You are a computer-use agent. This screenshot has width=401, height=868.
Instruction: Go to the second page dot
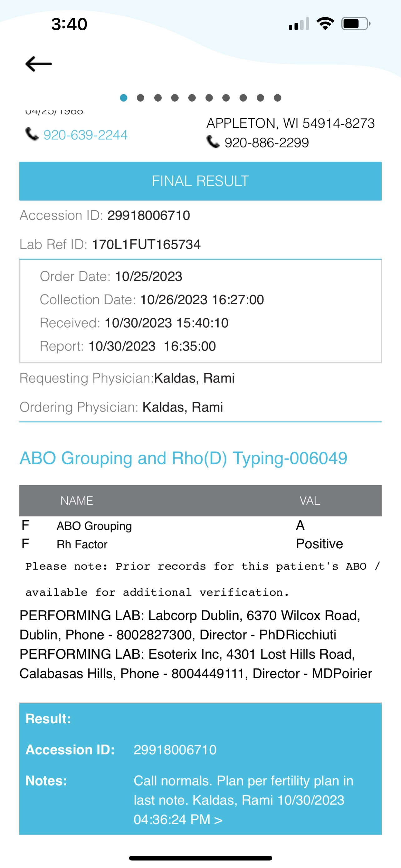141,98
